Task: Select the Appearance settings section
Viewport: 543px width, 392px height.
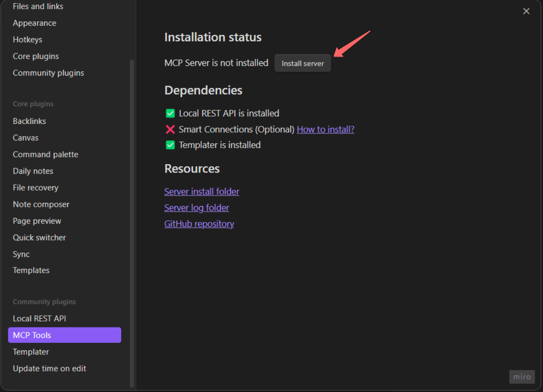Action: [x=34, y=23]
